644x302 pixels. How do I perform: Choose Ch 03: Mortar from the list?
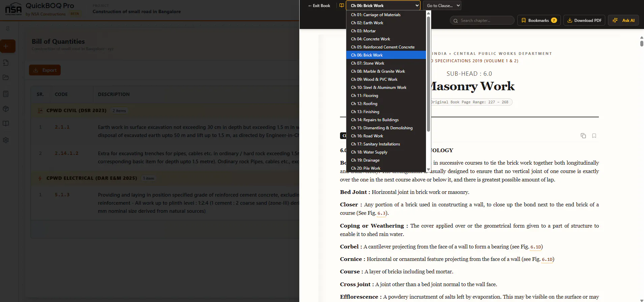point(386,31)
